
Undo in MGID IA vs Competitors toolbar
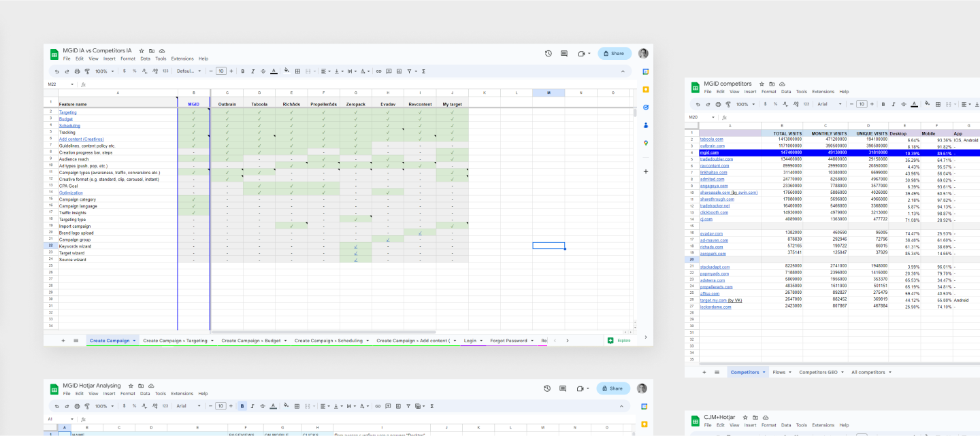[57, 71]
